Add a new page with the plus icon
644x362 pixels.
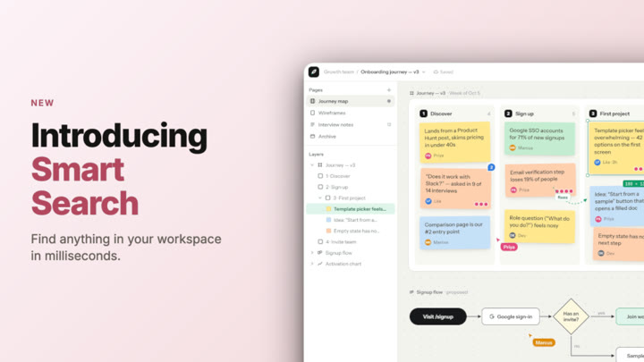(388, 90)
